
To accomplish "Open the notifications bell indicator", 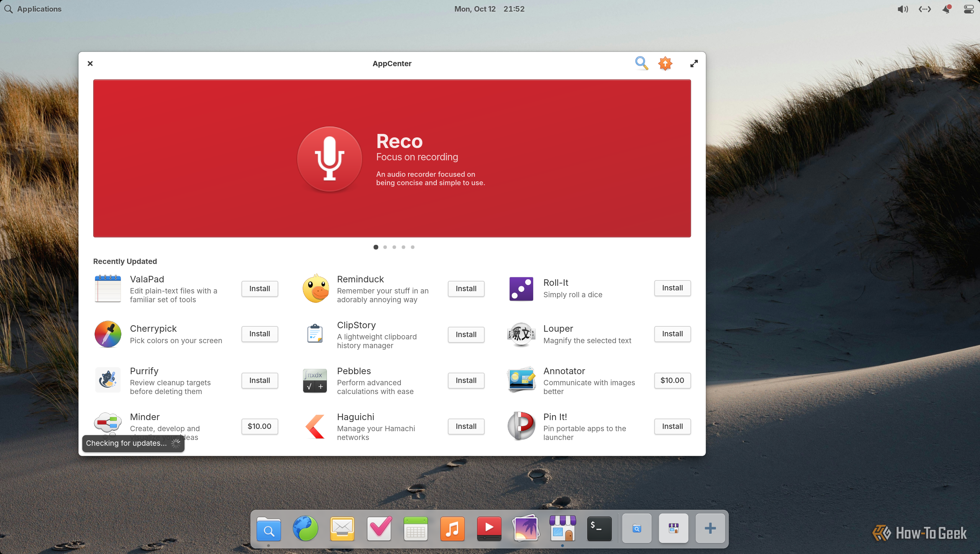I will coord(947,9).
